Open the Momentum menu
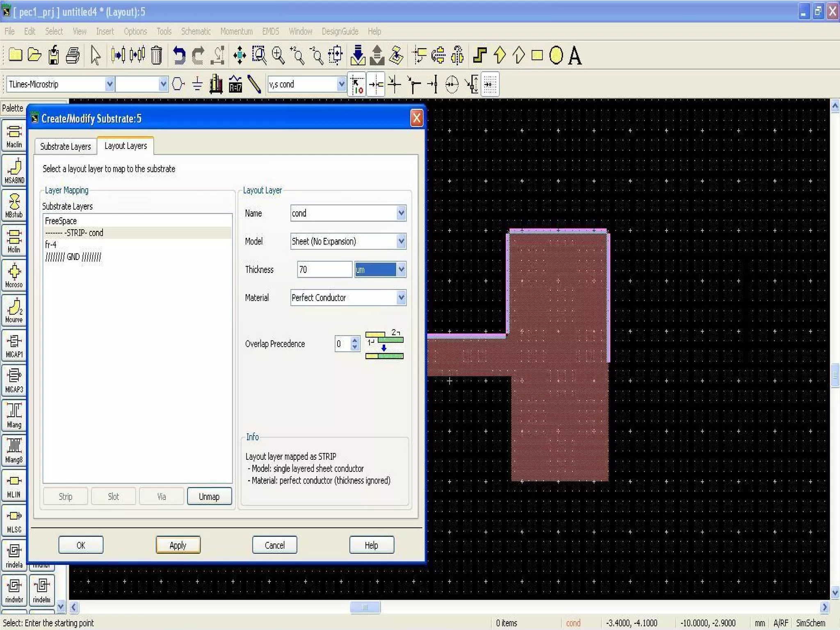The image size is (840, 630). click(236, 31)
